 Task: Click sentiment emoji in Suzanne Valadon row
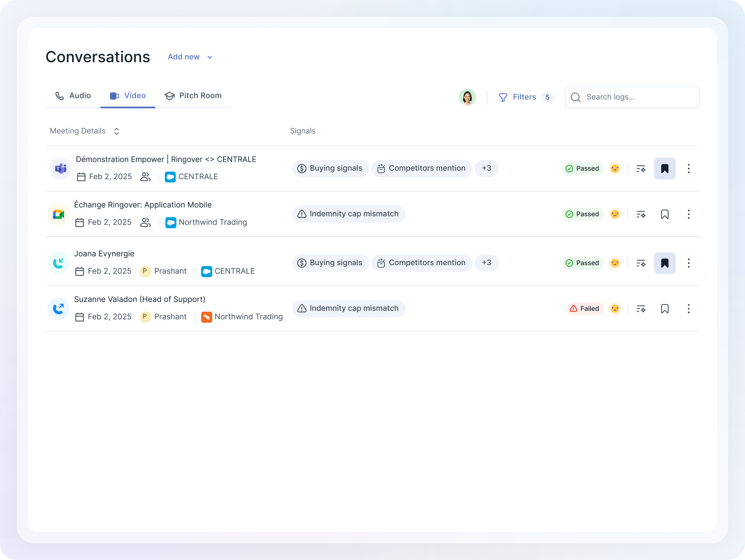pos(615,308)
